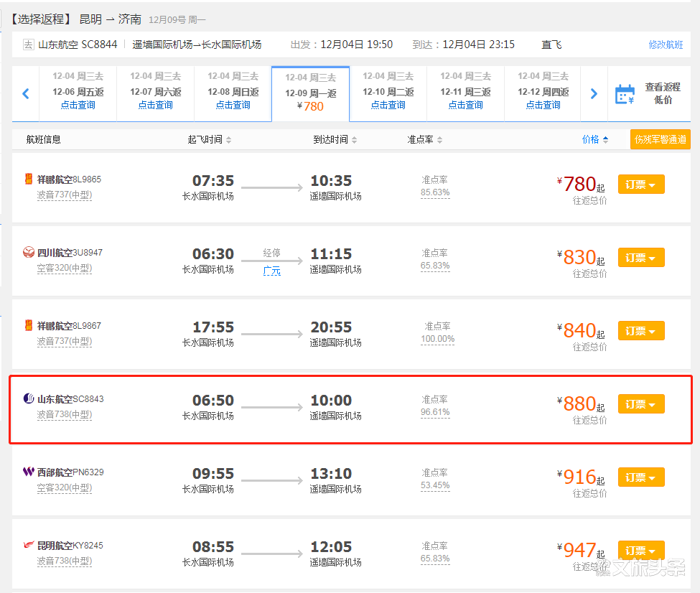Select the 12-06 周五返 date tab
The height and width of the screenshot is (593, 700).
click(x=78, y=93)
